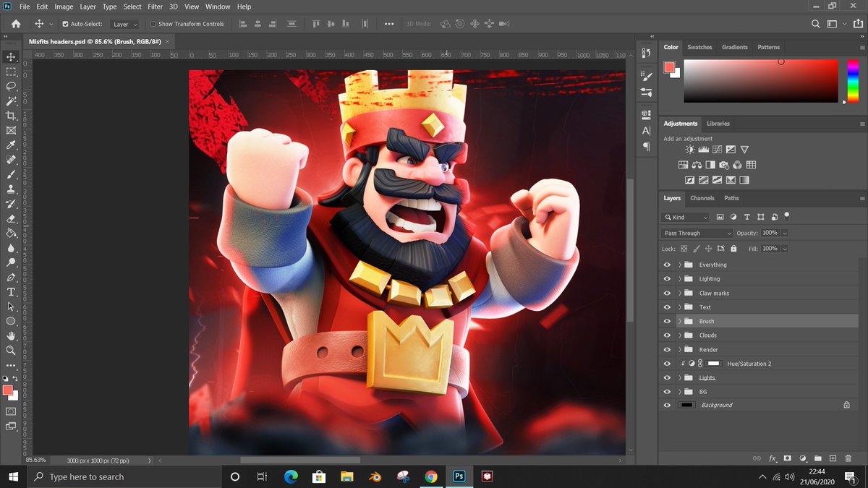Select the Path Selection tool
This screenshot has width=868, height=488.
11,307
